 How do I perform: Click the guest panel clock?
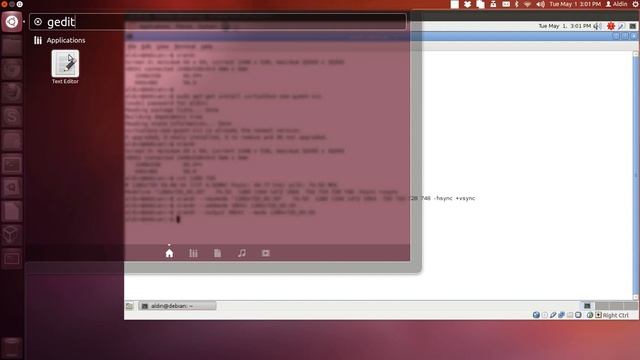tap(564, 26)
